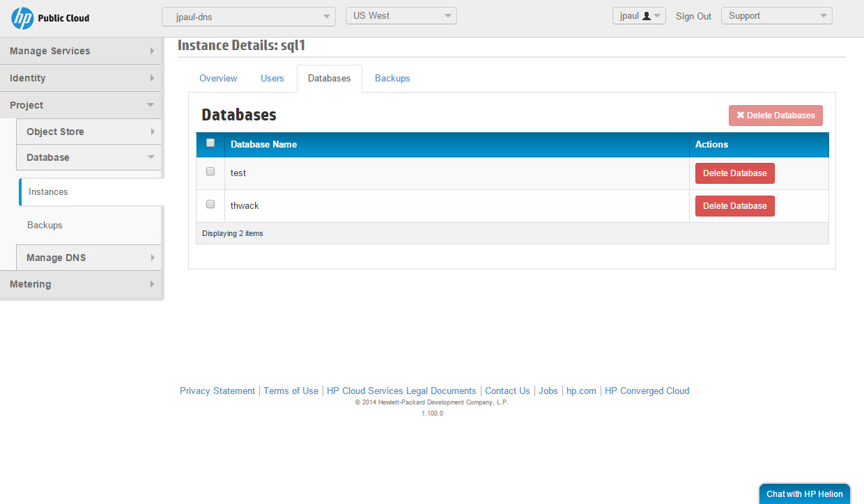
Task: Expand the Identity sidebar section
Action: [81, 78]
